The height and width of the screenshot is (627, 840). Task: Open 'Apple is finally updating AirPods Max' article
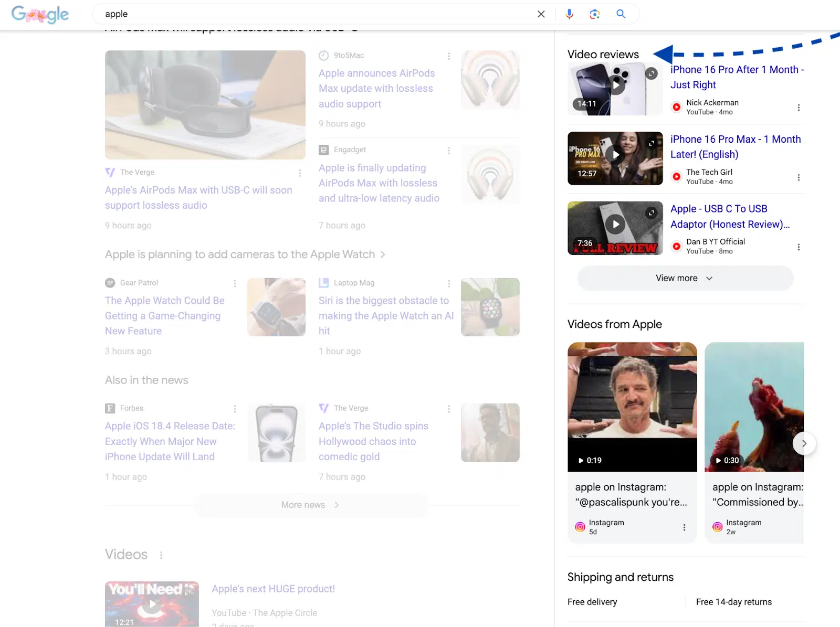(x=379, y=183)
